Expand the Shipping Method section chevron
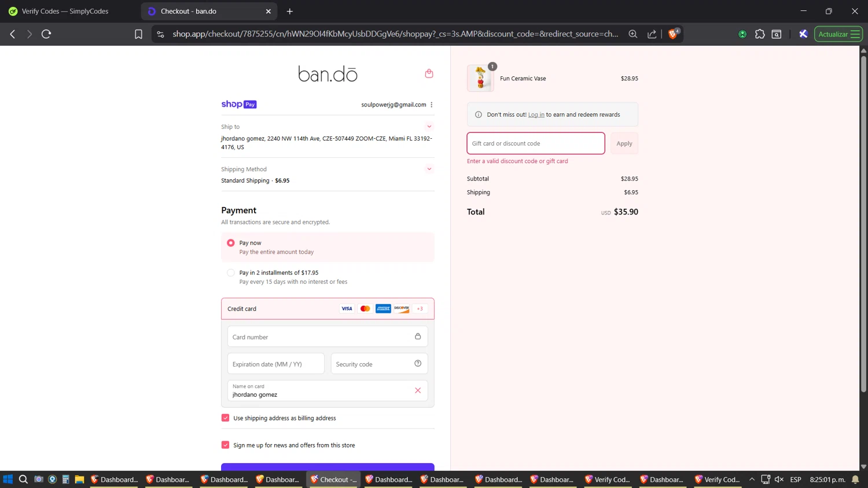This screenshot has height=488, width=868. 429,169
